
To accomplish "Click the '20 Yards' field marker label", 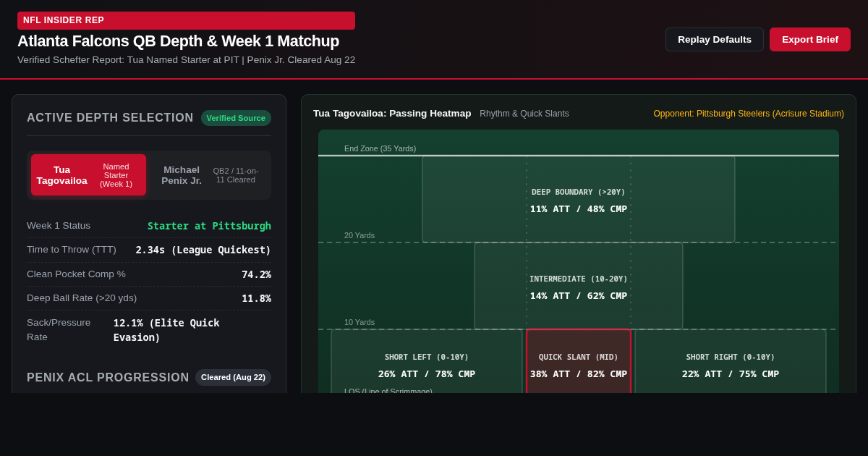I will (x=359, y=235).
